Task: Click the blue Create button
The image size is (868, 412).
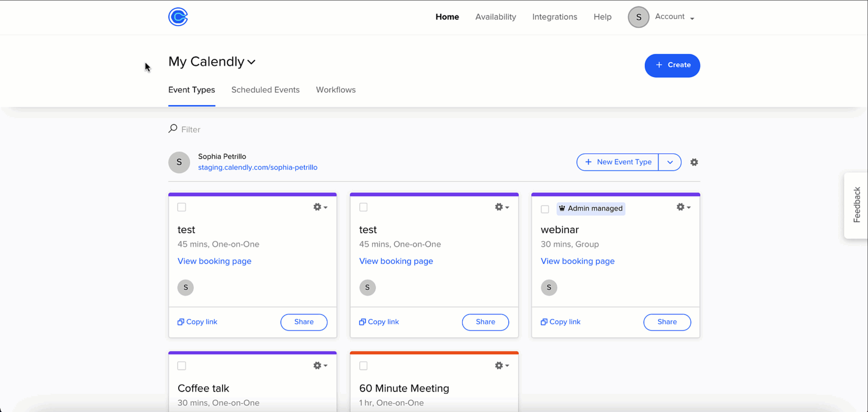Action: pyautogui.click(x=672, y=66)
